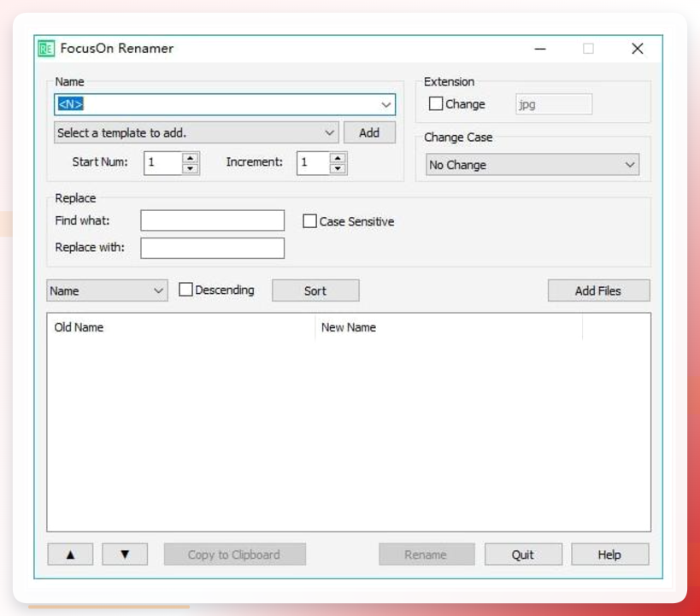Toggle the Case Sensitive checkbox
The width and height of the screenshot is (700, 616).
tap(309, 221)
